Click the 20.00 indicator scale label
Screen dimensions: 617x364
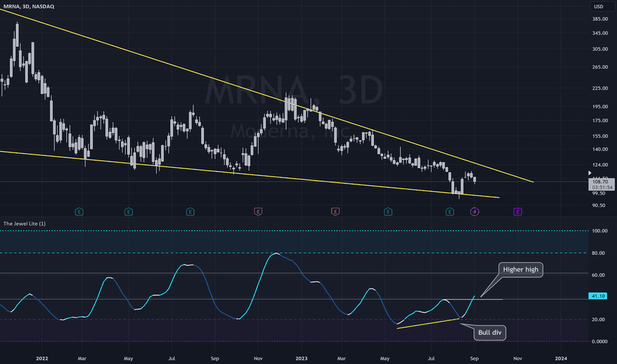[x=598, y=320]
